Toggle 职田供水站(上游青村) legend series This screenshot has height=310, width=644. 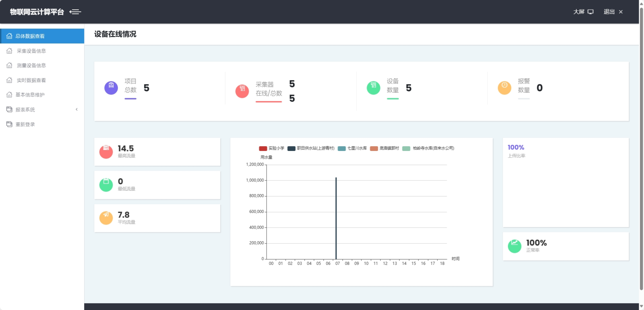coord(311,149)
